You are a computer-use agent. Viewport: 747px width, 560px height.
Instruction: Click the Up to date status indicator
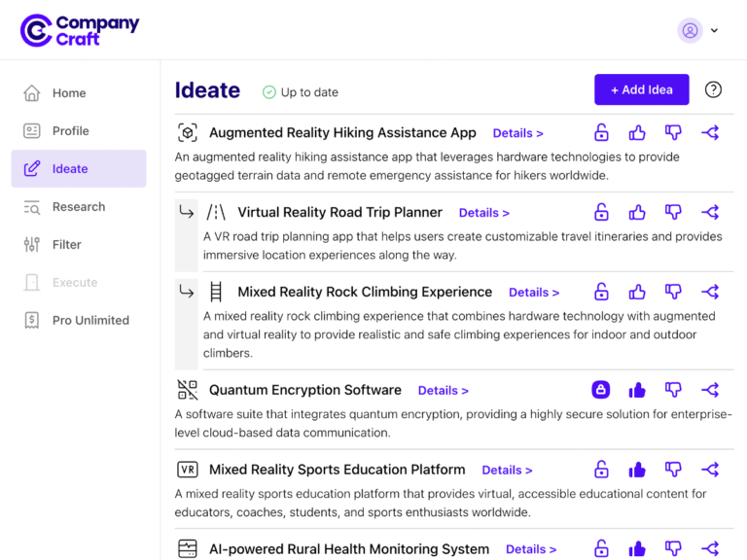pyautogui.click(x=301, y=92)
